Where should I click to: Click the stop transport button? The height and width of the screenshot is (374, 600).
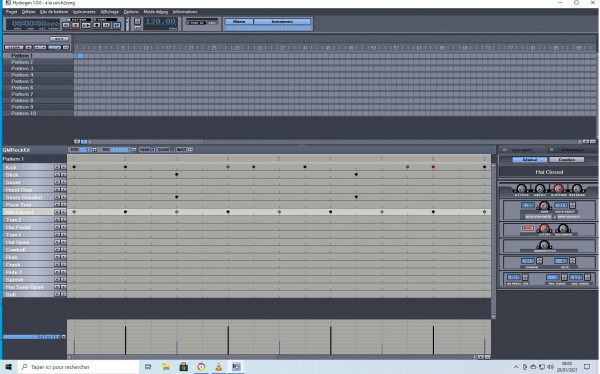pos(97,25)
